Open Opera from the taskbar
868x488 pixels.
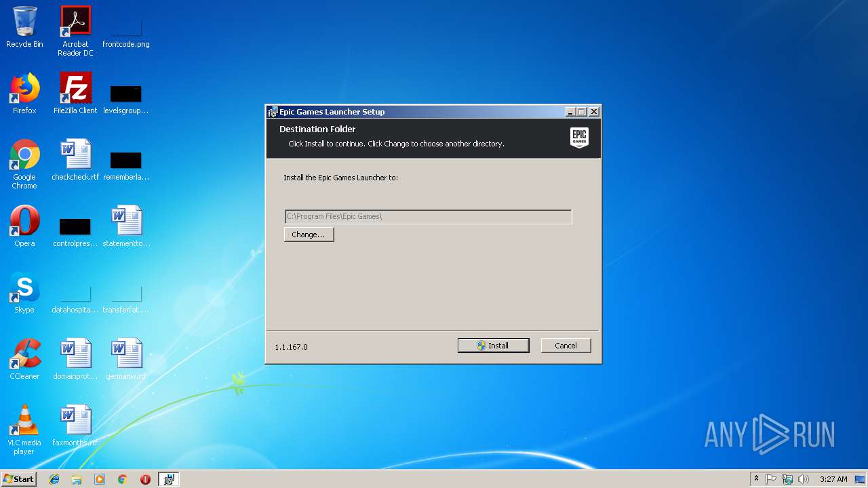145,479
